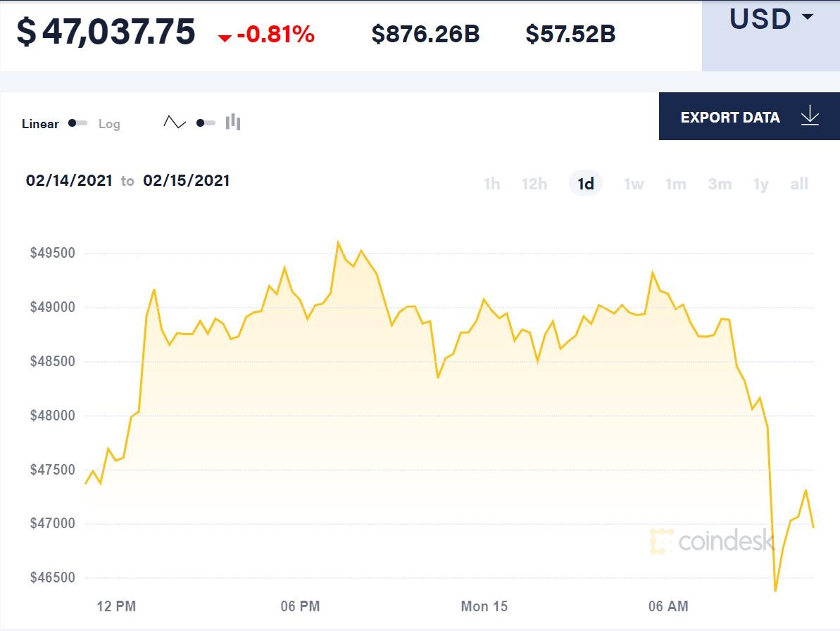View the 1m price history
Image resolution: width=840 pixels, height=631 pixels.
point(676,184)
